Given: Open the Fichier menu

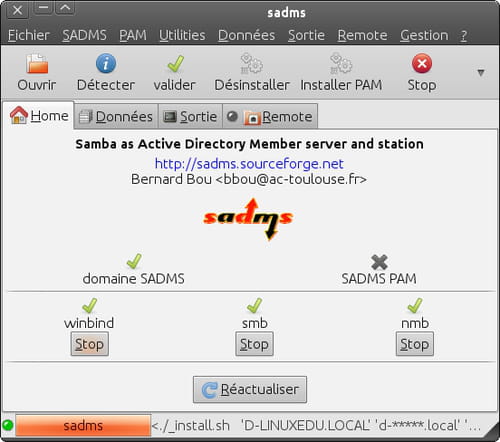Looking at the screenshot, I should coord(29,35).
